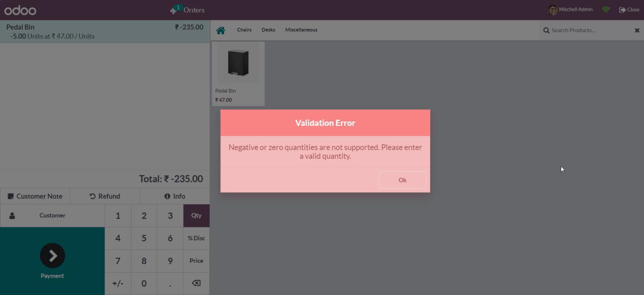Click the backspace key on numpad
This screenshot has height=295, width=644.
click(196, 283)
